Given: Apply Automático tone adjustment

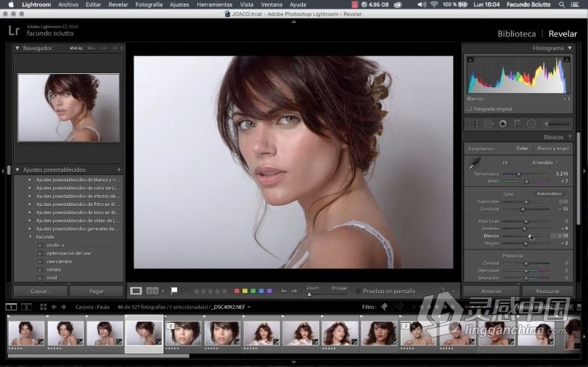Looking at the screenshot, I should pyautogui.click(x=549, y=194).
